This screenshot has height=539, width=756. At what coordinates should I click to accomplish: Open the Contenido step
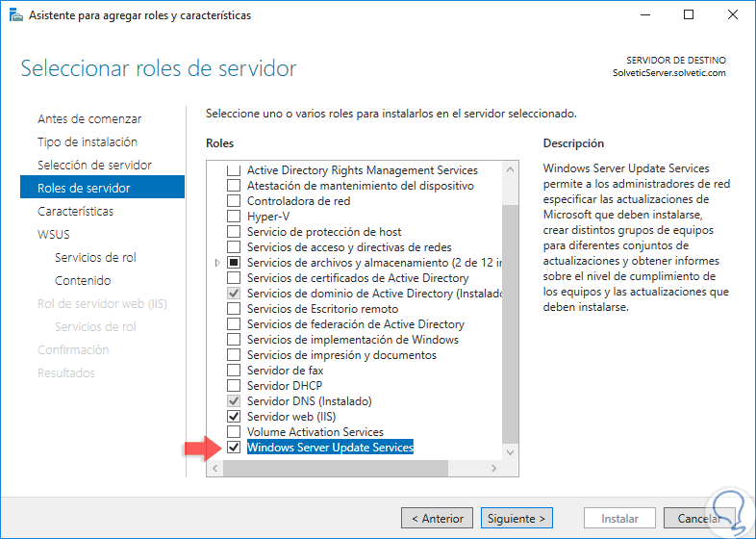(83, 281)
